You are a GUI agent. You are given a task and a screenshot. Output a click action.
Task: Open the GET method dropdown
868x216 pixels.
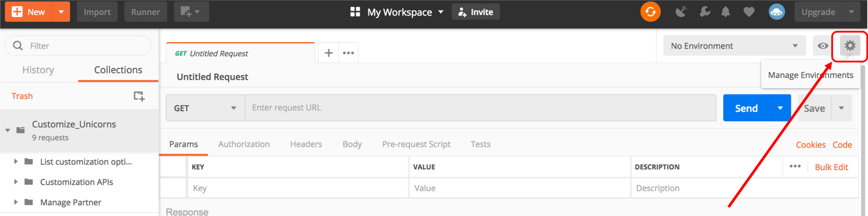[x=205, y=108]
